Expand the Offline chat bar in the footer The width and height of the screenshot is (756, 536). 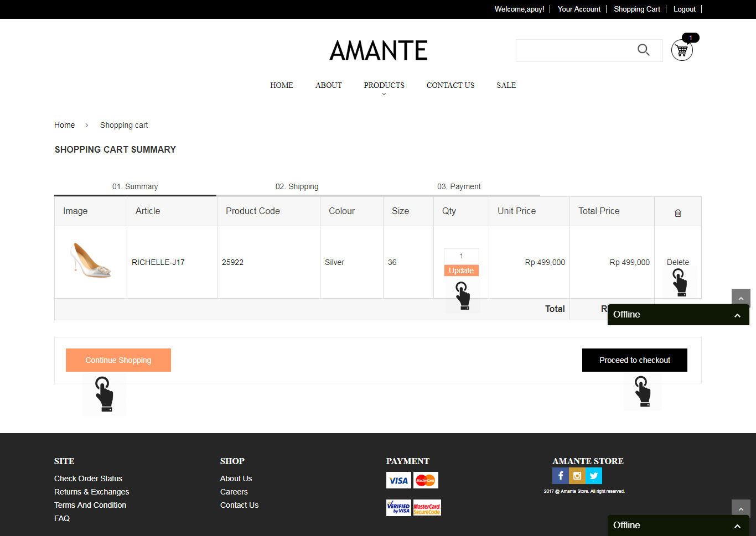[679, 525]
